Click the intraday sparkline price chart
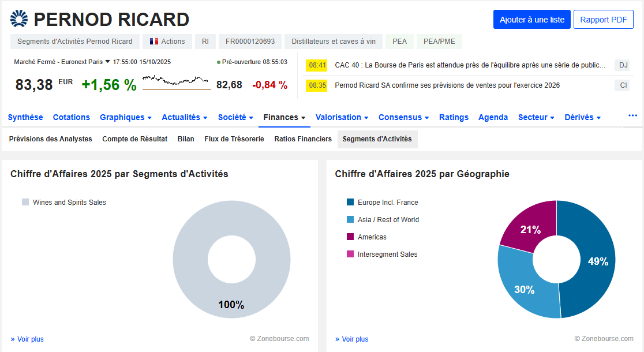 [177, 82]
